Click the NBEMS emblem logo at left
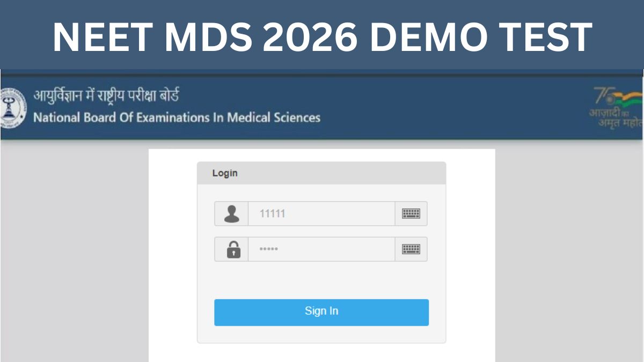The width and height of the screenshot is (644, 362). coord(13,108)
